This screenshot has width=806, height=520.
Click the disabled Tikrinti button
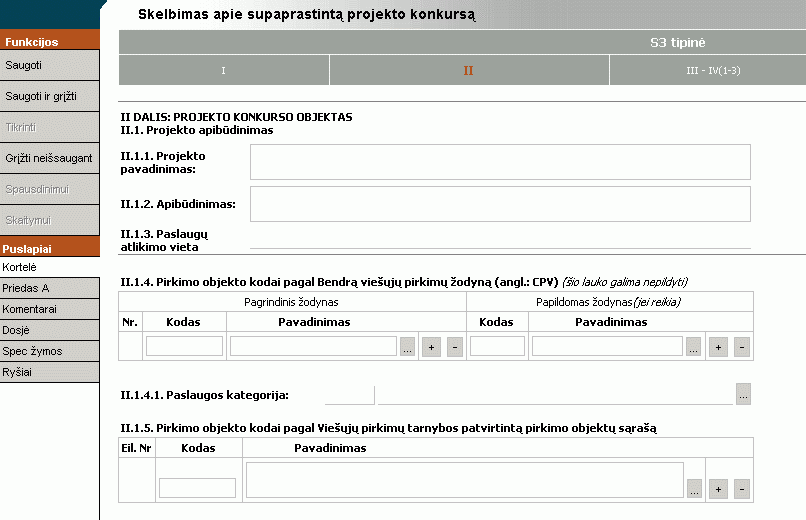49,127
